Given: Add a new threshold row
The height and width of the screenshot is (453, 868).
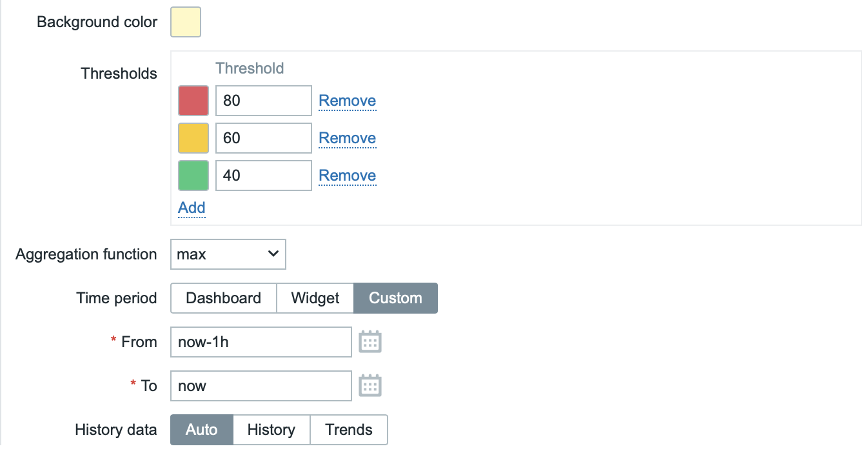Looking at the screenshot, I should click(x=192, y=208).
